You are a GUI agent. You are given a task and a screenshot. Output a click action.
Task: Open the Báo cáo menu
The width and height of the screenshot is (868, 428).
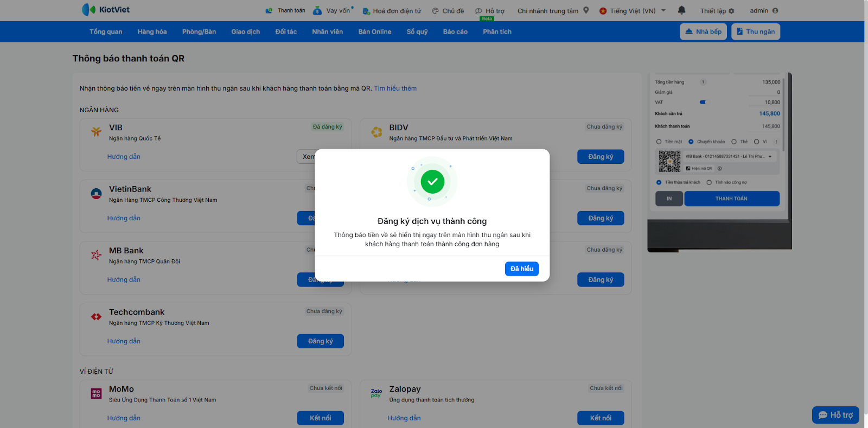(x=455, y=31)
